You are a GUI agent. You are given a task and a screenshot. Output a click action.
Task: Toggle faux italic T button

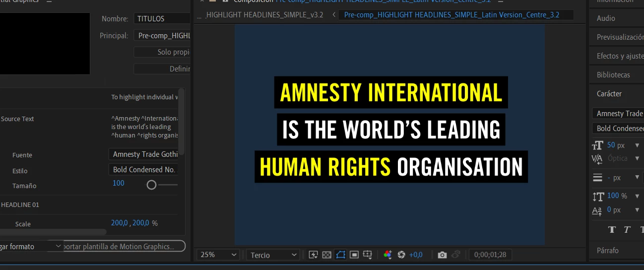tap(627, 229)
